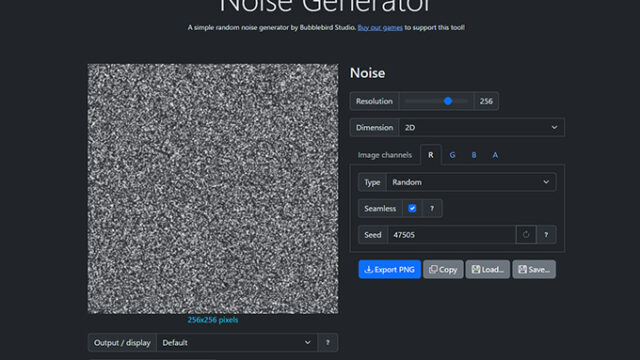Click the Export PNG button
Screen dimensions: 640x360
pyautogui.click(x=390, y=269)
